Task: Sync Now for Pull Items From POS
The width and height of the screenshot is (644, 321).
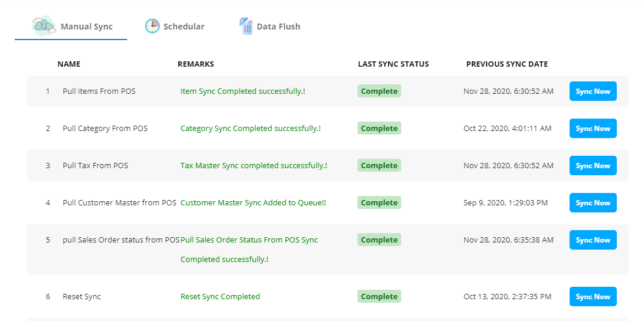Action: 593,91
